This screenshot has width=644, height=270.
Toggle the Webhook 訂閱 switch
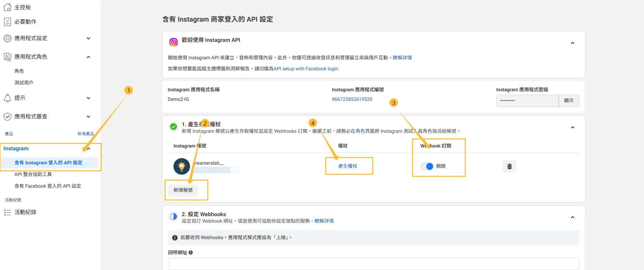[427, 166]
